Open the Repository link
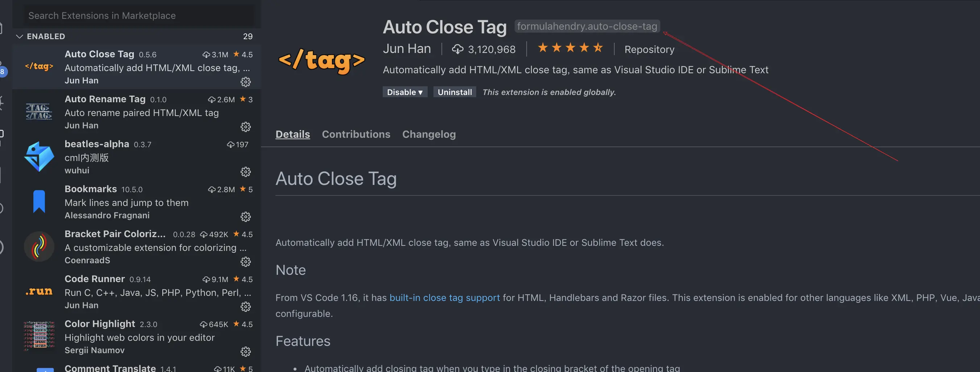 pyautogui.click(x=649, y=50)
